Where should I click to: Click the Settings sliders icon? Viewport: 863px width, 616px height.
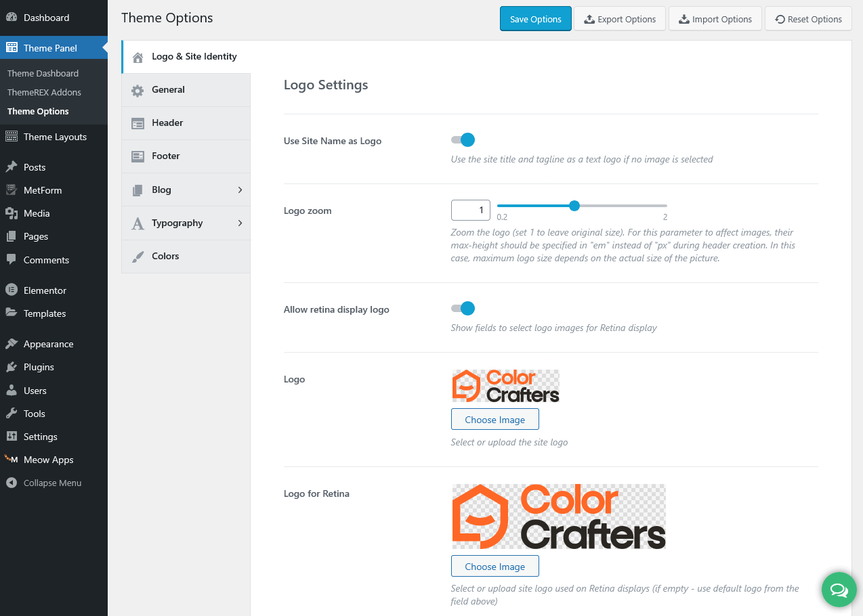[12, 437]
